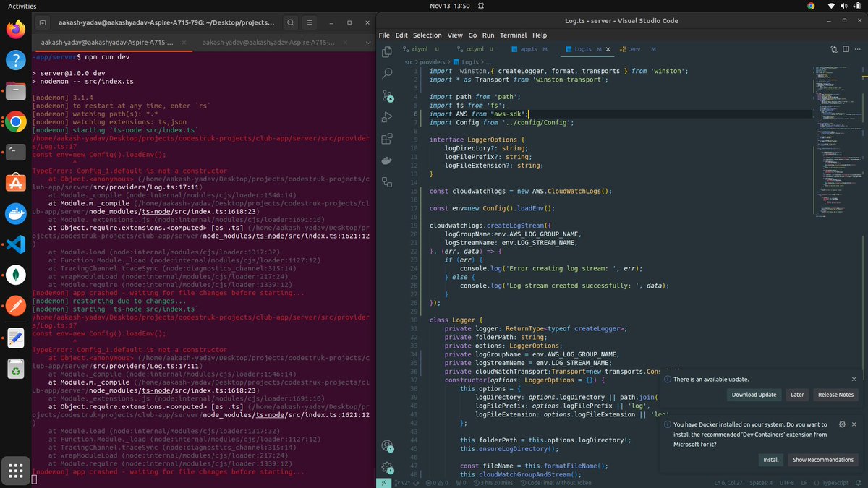Dismiss the Docker Dev Containers notification
Screen dimensions: 868x488
(x=854, y=424)
